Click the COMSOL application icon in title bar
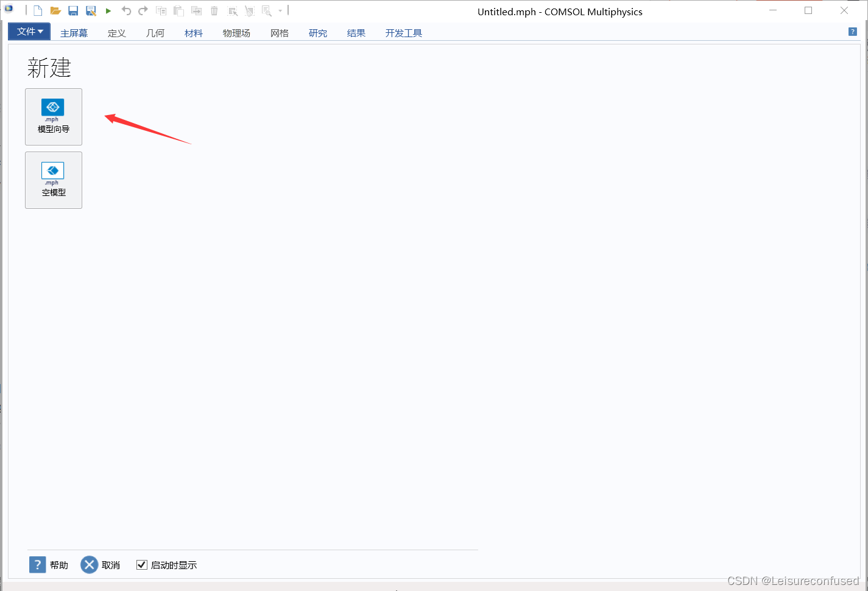This screenshot has height=591, width=868. [x=9, y=9]
